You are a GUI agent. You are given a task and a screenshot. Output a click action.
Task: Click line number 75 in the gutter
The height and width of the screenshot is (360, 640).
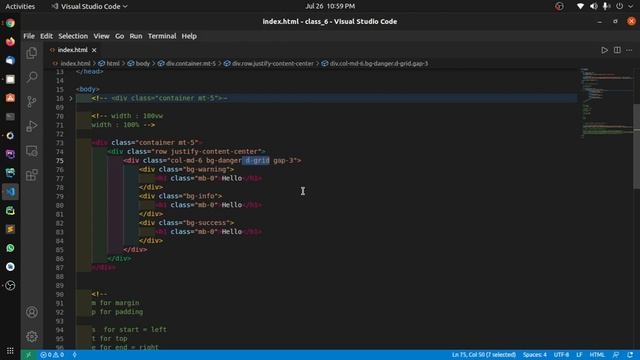60,160
